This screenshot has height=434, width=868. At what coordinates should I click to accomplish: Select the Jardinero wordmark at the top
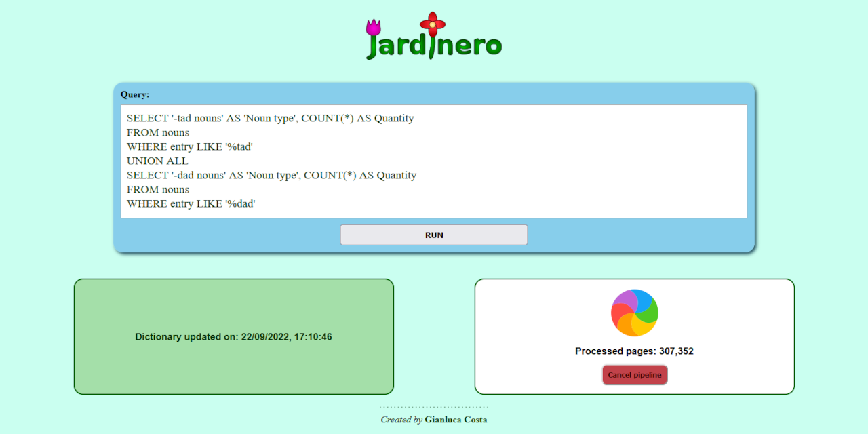pos(434,42)
